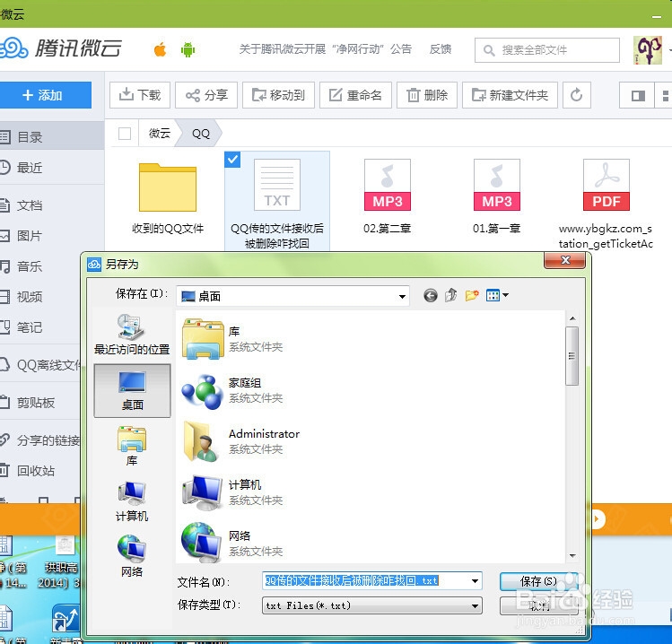The width and height of the screenshot is (672, 644).
Task: Open the 库 system folder in the list
Action: tap(231, 338)
